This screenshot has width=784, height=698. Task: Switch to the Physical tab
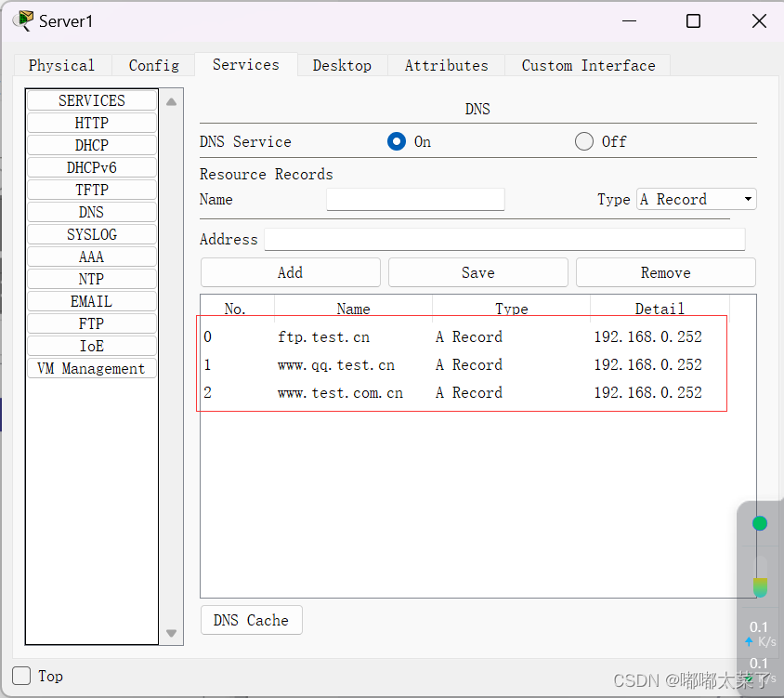[x=61, y=66]
